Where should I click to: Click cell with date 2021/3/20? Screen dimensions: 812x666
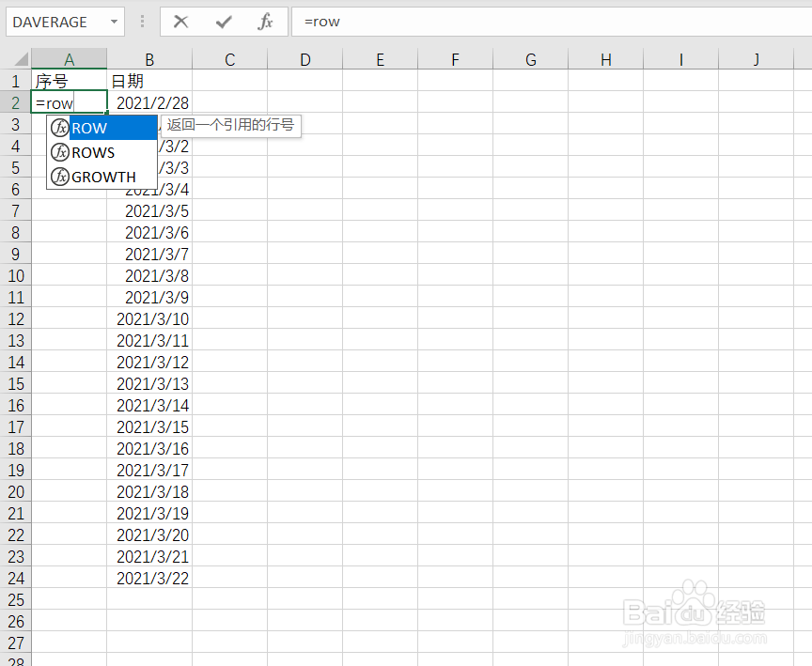(149, 534)
